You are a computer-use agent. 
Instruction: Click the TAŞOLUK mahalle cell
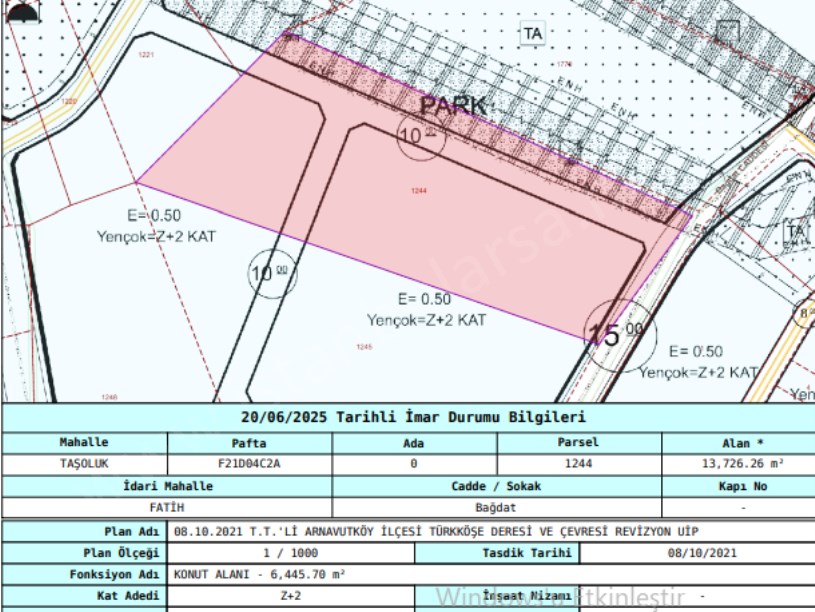tap(84, 464)
